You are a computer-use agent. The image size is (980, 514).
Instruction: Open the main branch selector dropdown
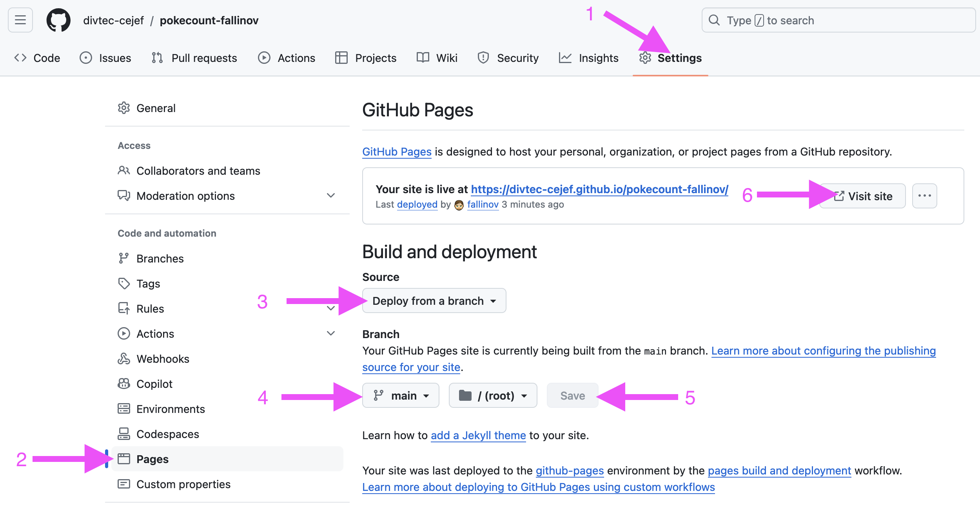click(x=400, y=396)
